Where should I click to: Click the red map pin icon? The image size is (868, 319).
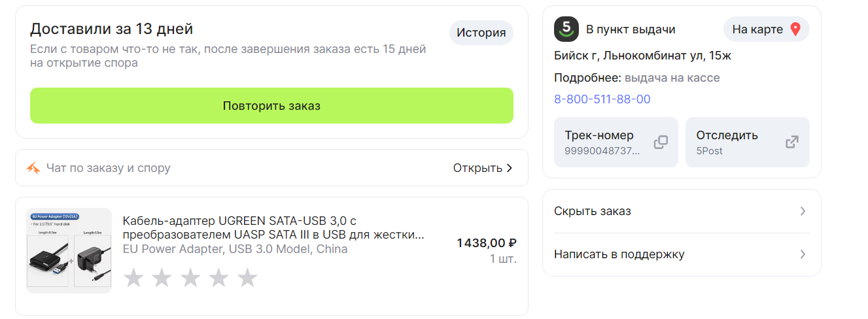coord(795,29)
